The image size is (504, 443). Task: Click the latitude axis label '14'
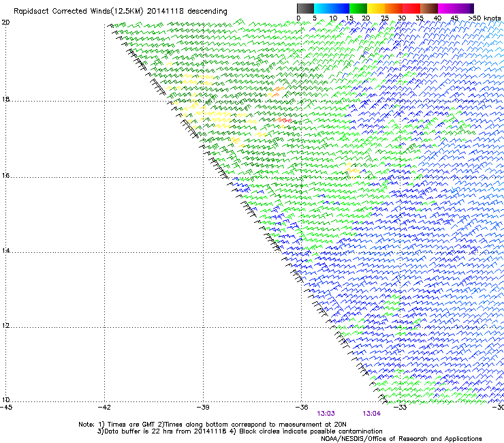coord(5,251)
